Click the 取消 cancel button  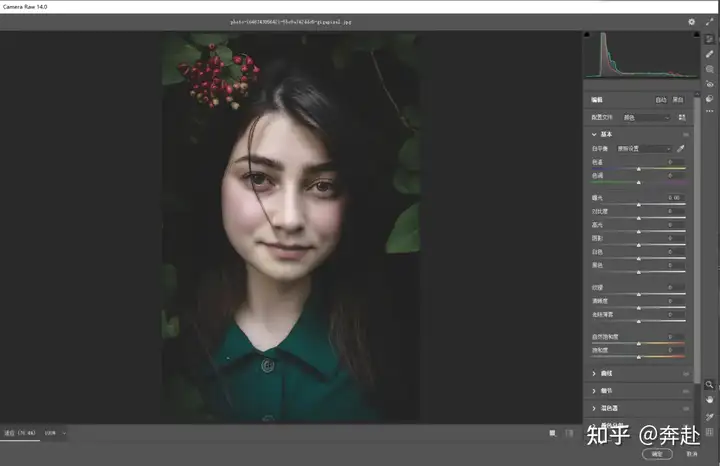[692, 454]
